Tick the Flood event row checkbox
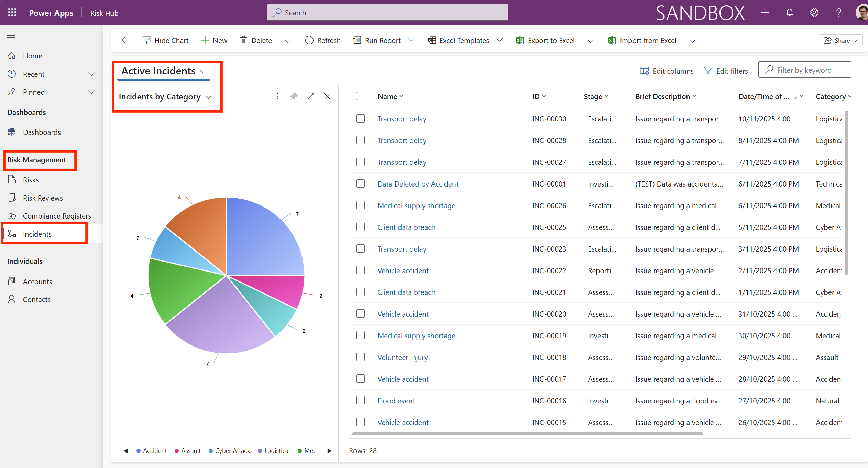Viewport: 868px width, 468px height. coord(360,401)
